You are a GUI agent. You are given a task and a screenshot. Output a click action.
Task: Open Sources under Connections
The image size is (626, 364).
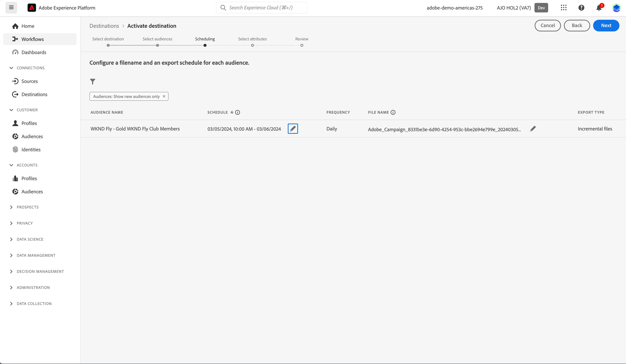coord(40,81)
